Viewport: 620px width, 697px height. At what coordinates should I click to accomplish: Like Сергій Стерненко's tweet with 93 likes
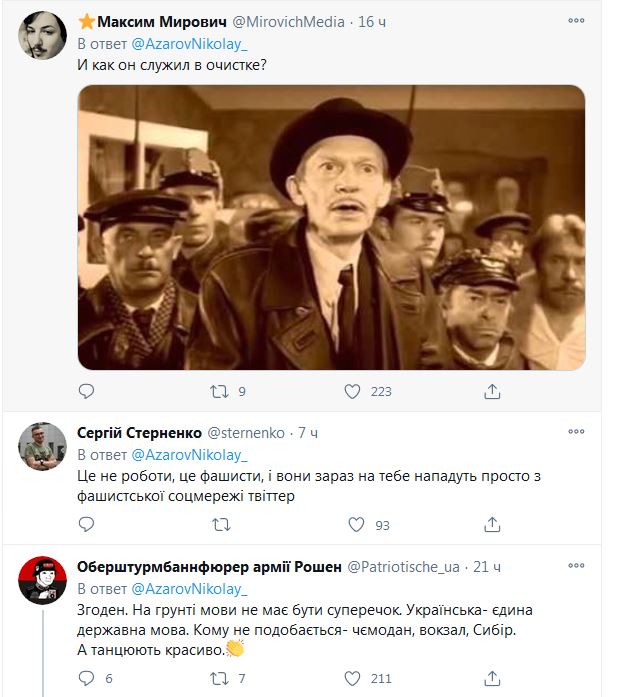(x=357, y=524)
